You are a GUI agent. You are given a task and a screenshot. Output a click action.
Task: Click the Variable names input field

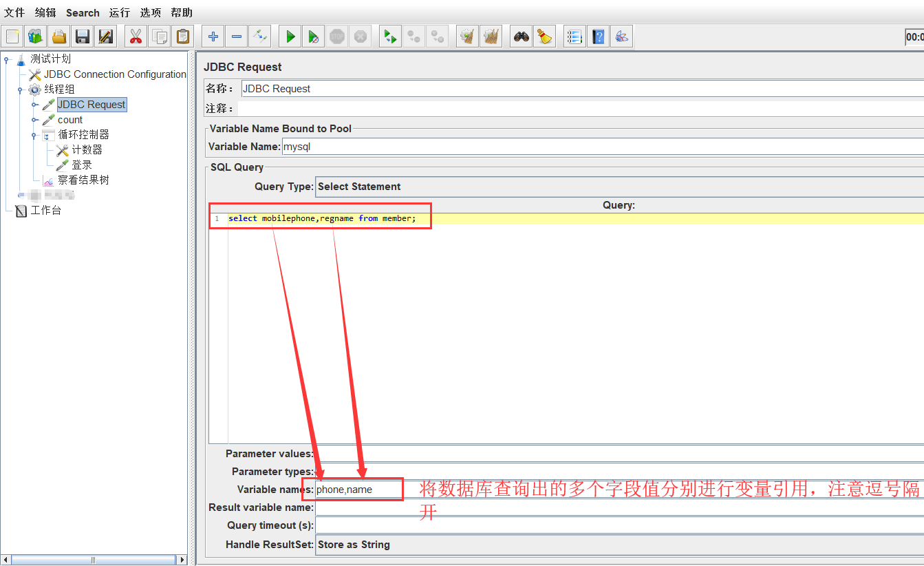[358, 490]
